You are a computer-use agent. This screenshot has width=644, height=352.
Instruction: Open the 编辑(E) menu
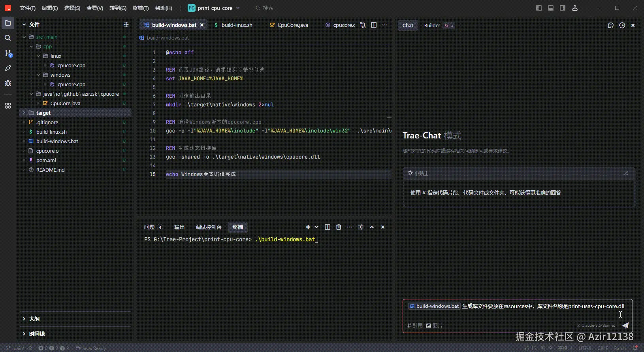[x=50, y=8]
